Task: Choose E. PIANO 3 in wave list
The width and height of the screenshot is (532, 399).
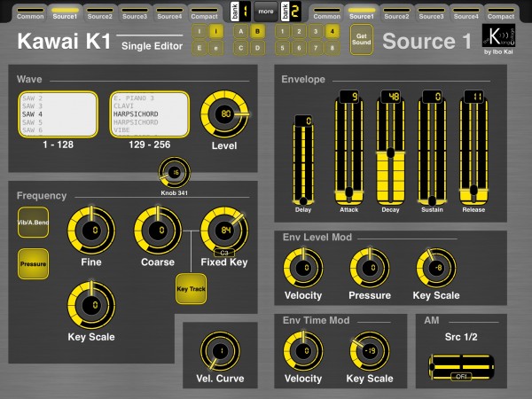Action: pyautogui.click(x=134, y=98)
